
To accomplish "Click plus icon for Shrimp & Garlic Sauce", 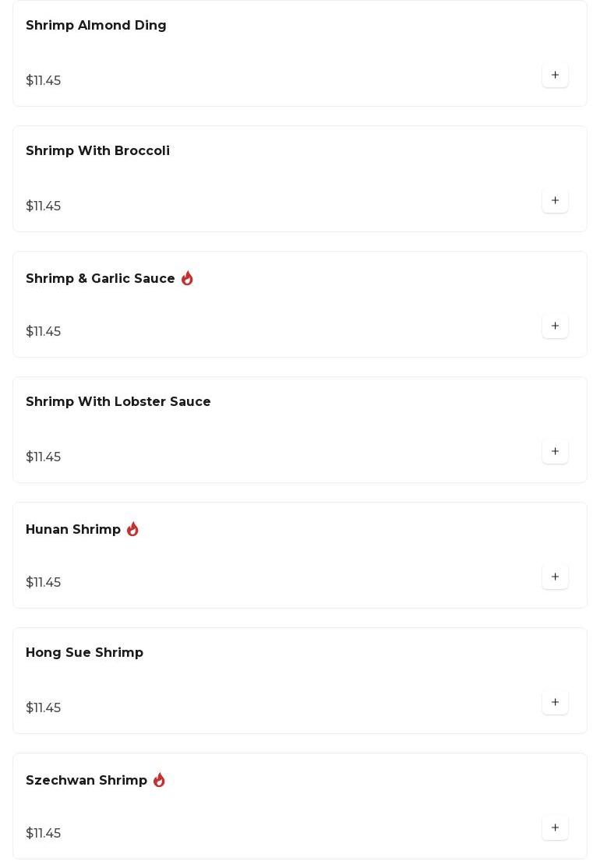I will tap(555, 326).
